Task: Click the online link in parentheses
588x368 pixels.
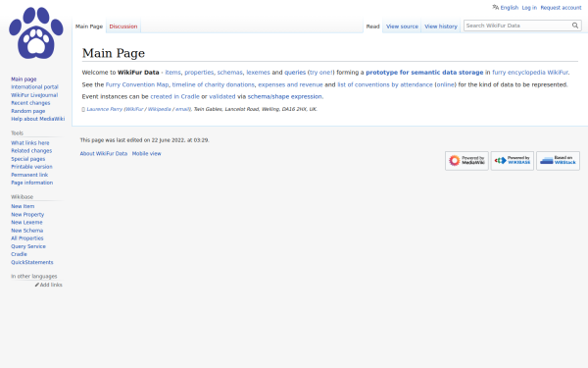Action: pyautogui.click(x=446, y=84)
